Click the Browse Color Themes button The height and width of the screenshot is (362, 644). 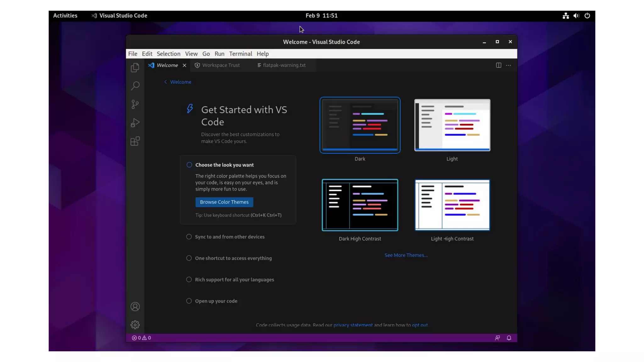point(224,202)
